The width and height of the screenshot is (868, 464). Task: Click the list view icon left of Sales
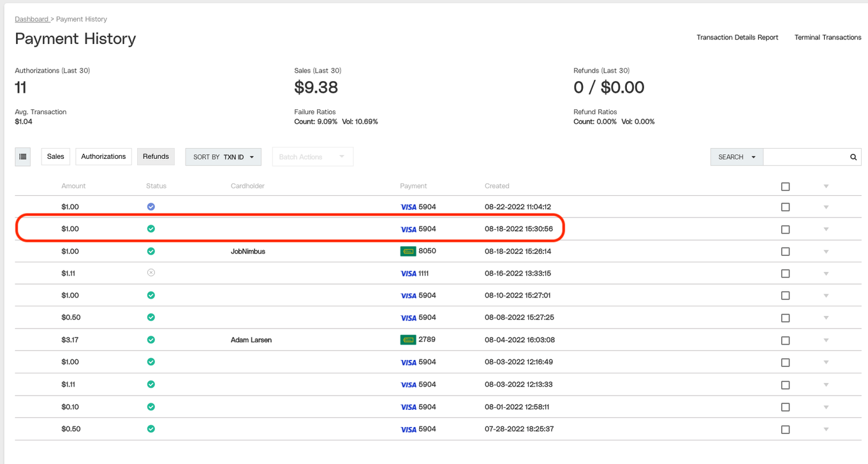[22, 156]
